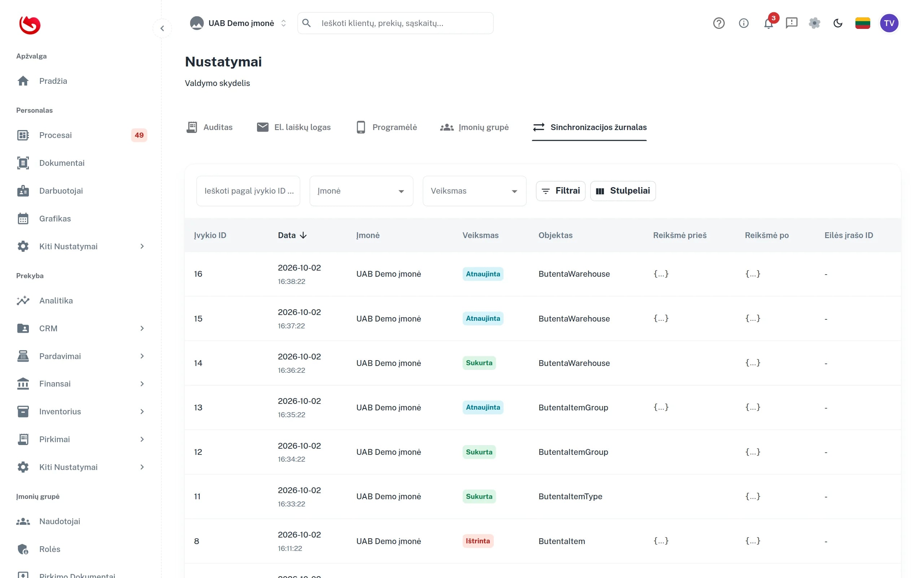Viewport: 924px width, 578px height.
Task: Expand the Pardavimai menu
Action: pos(81,356)
